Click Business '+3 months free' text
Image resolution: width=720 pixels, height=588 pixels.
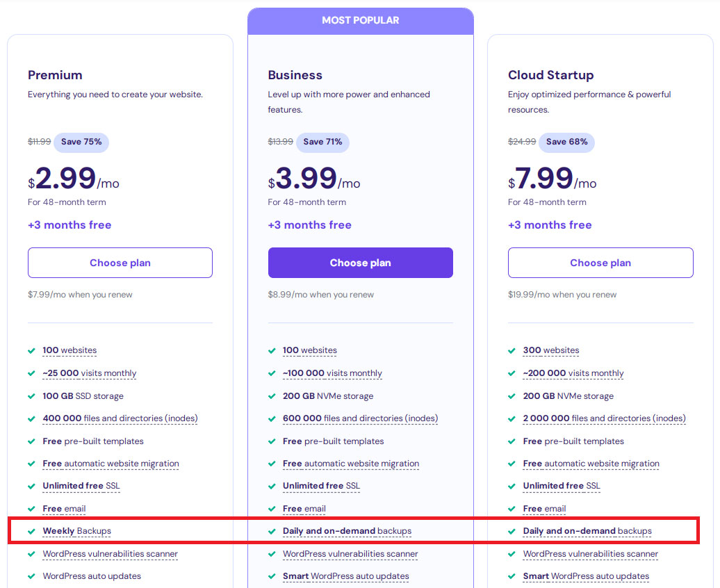pos(310,225)
